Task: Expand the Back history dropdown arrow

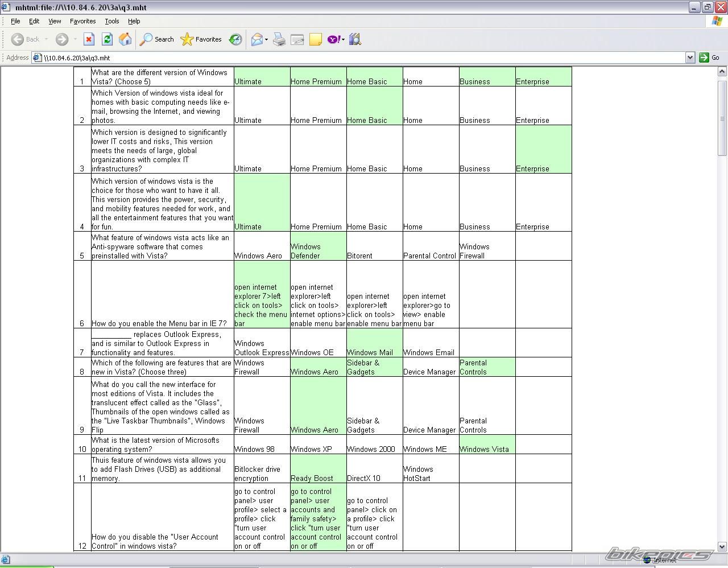Action: click(47, 39)
